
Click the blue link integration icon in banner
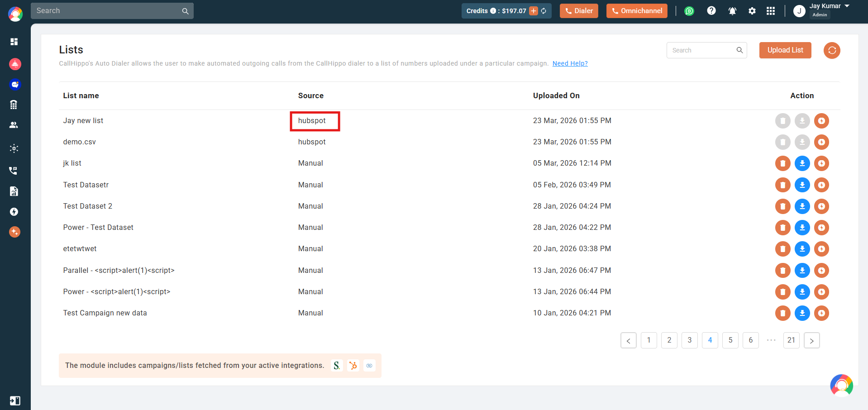point(369,366)
